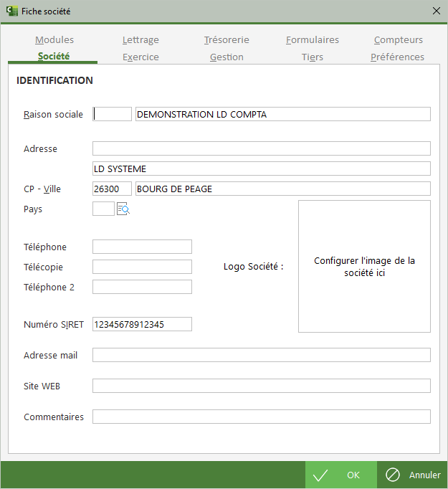Click the Téléphone 2 input field
This screenshot has width=448, height=489.
point(142,287)
